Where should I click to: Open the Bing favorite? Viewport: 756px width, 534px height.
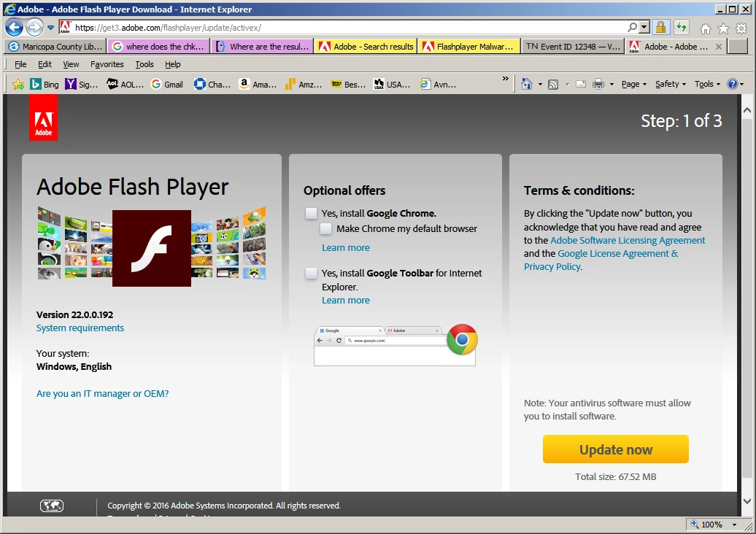(45, 85)
